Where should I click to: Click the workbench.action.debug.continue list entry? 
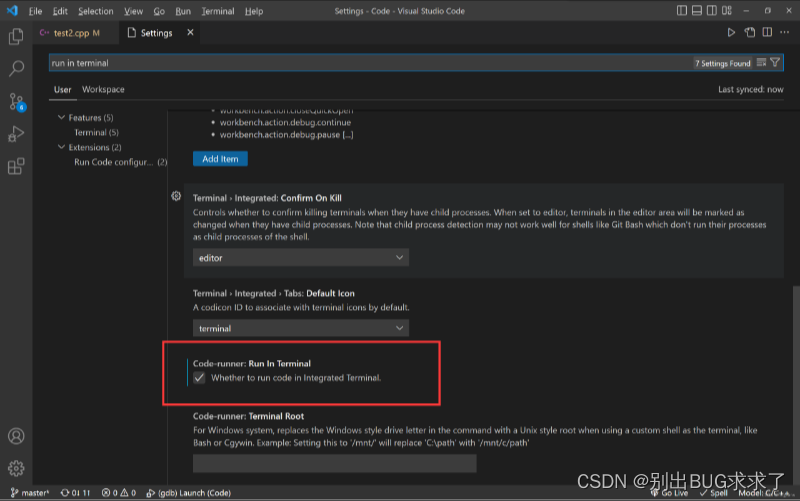[x=285, y=122]
